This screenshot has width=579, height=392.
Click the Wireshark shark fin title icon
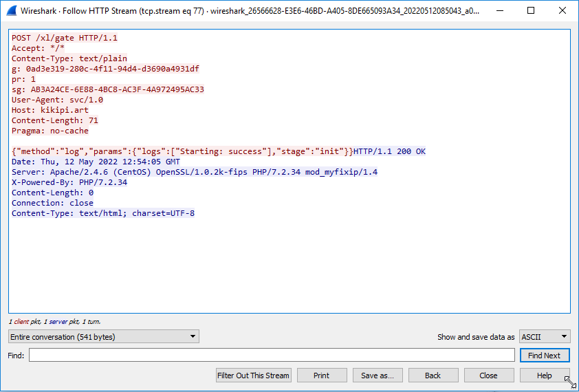pyautogui.click(x=12, y=11)
